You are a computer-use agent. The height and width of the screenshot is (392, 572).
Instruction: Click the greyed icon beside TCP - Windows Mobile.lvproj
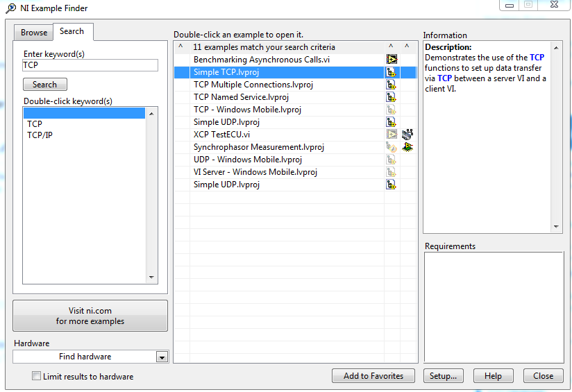point(391,110)
